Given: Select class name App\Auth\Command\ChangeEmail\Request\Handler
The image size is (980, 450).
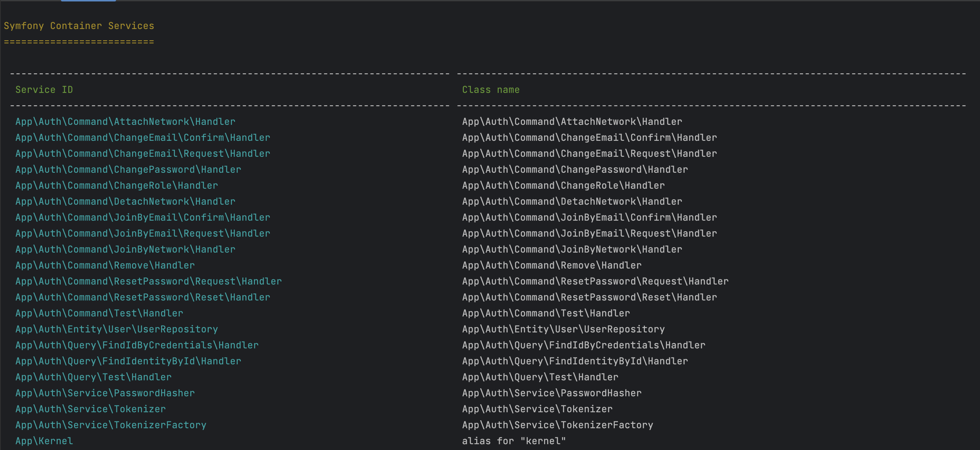Looking at the screenshot, I should pos(590,154).
